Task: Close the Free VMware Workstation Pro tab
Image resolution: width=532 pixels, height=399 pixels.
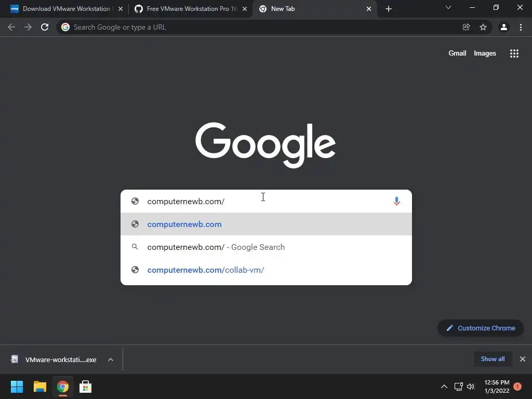Action: [x=245, y=9]
